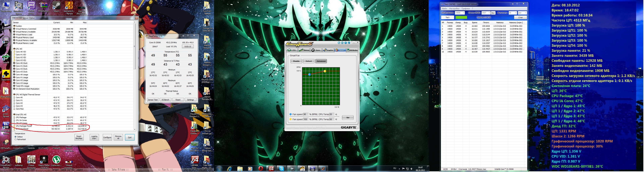Click the Opera browser taskbar icon
Screen dimensions: 644x172
[260, 168]
